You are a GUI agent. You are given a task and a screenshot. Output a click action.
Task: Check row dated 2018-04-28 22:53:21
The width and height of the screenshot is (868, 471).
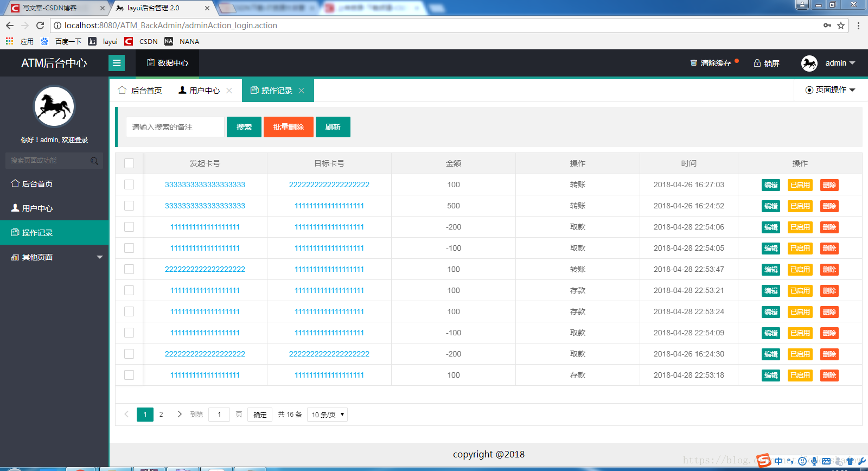(x=129, y=290)
